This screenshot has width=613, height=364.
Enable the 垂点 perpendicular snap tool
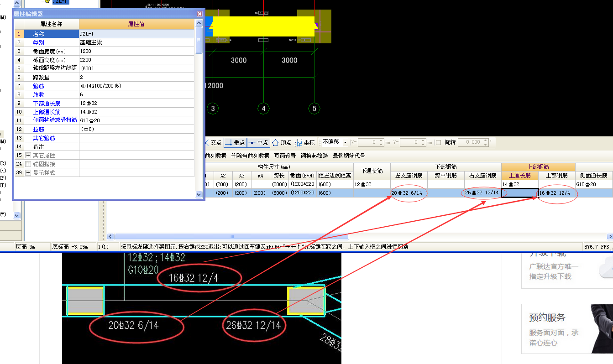[x=235, y=142]
